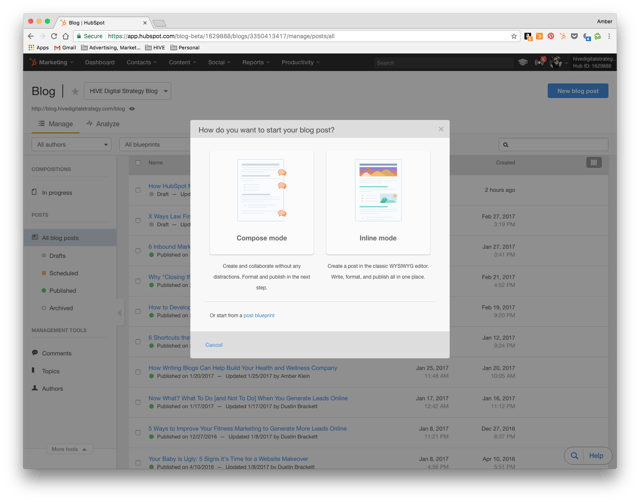
Task: Click the HubSpot sprocket logo in nav
Action: [x=33, y=62]
